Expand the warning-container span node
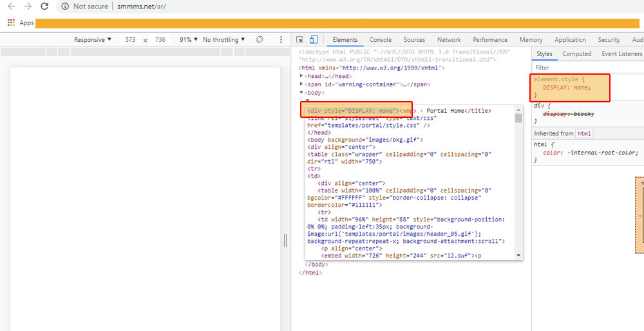The height and width of the screenshot is (331, 644). tap(302, 84)
